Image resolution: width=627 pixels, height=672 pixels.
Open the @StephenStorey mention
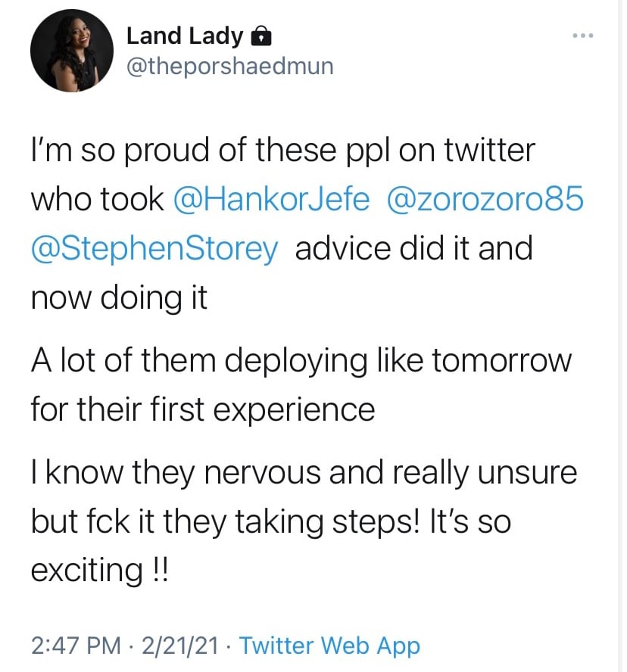click(x=154, y=250)
